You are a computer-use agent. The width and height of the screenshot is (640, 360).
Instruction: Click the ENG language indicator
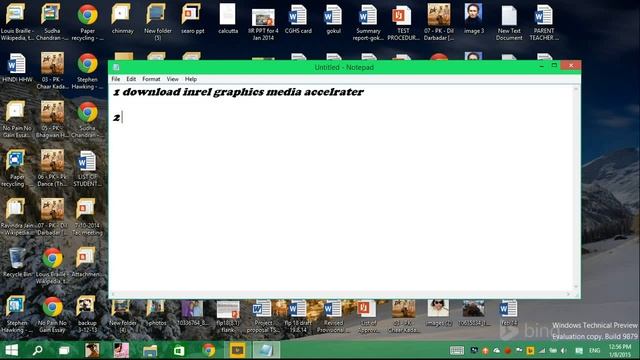tap(594, 350)
